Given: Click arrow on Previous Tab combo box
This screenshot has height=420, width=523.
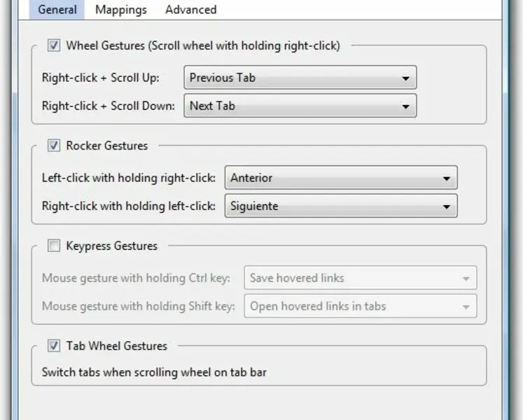Looking at the screenshot, I should click(405, 78).
